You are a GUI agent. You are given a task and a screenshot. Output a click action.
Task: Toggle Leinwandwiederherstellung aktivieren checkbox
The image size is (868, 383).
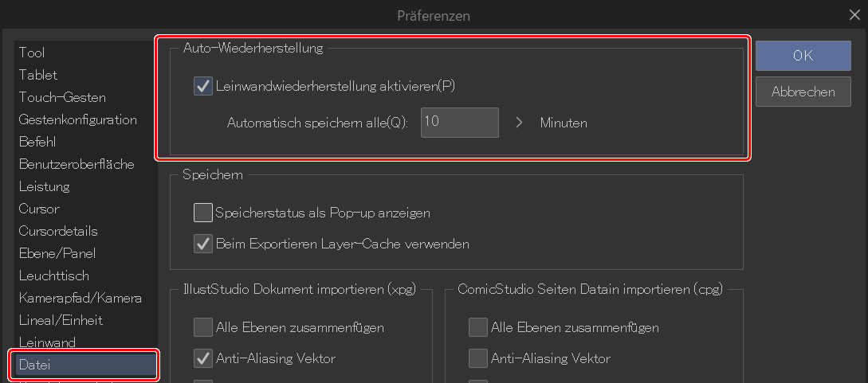(202, 86)
